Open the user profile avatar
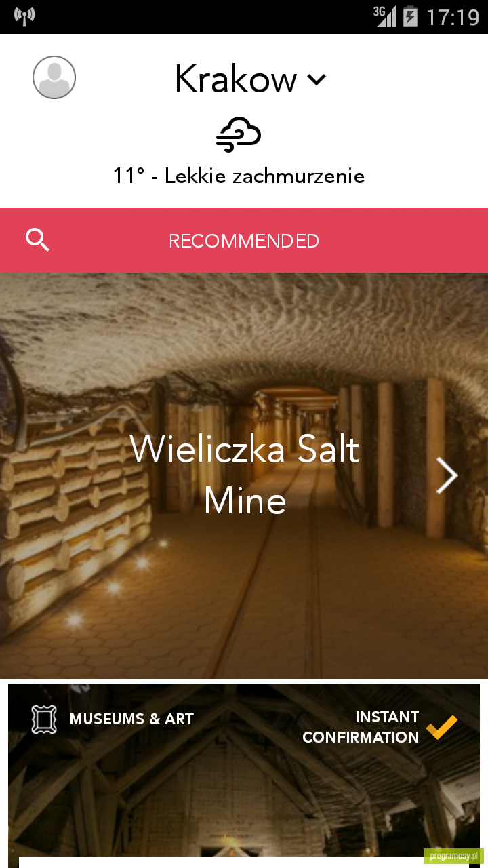 tap(54, 77)
